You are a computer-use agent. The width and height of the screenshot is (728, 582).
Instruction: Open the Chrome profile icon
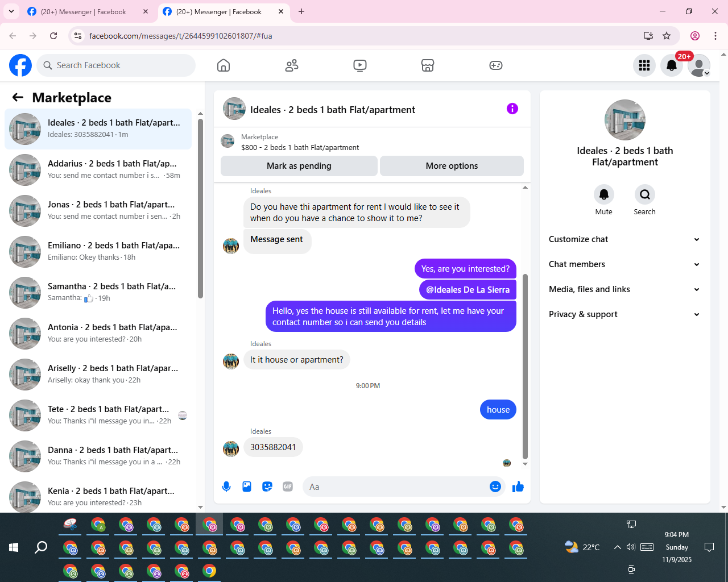click(x=695, y=36)
